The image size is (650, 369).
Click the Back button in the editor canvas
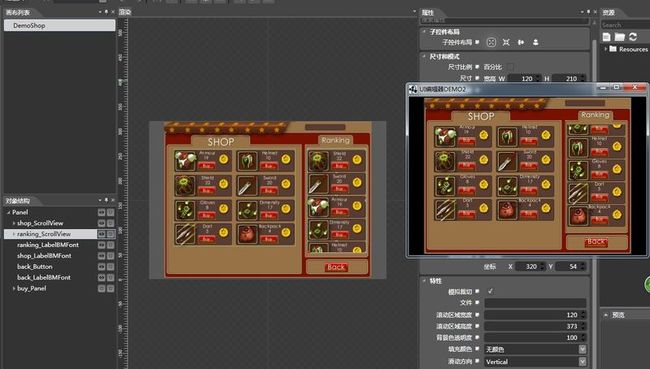336,267
